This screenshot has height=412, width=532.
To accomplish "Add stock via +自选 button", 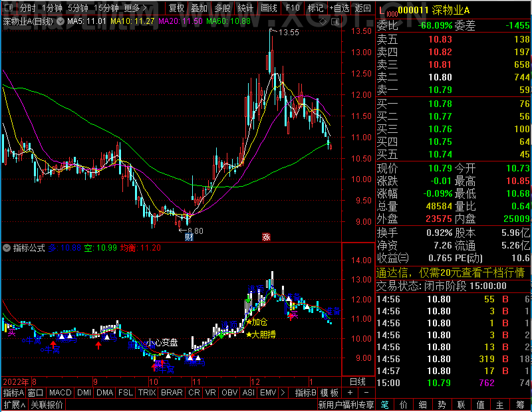I will pyautogui.click(x=339, y=7).
